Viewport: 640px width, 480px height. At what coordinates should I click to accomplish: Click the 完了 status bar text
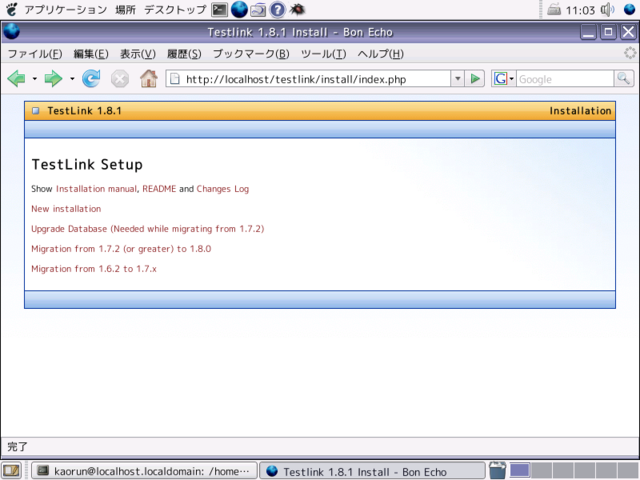coord(18,447)
